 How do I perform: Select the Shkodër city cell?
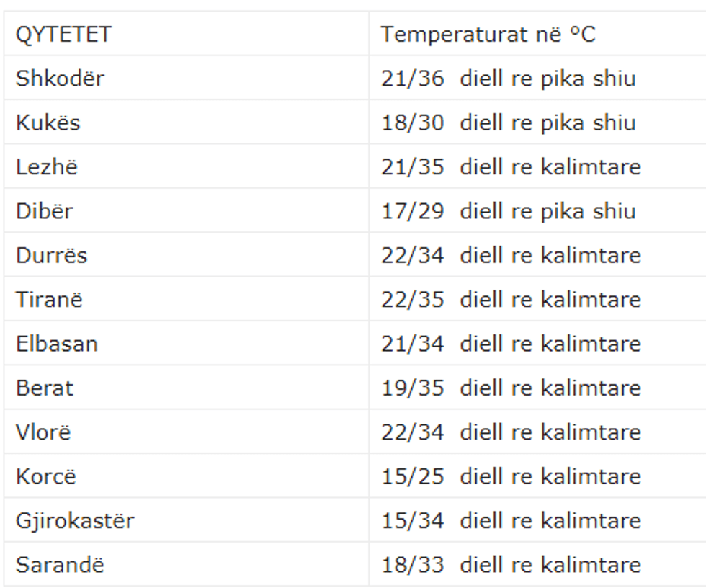point(60,78)
